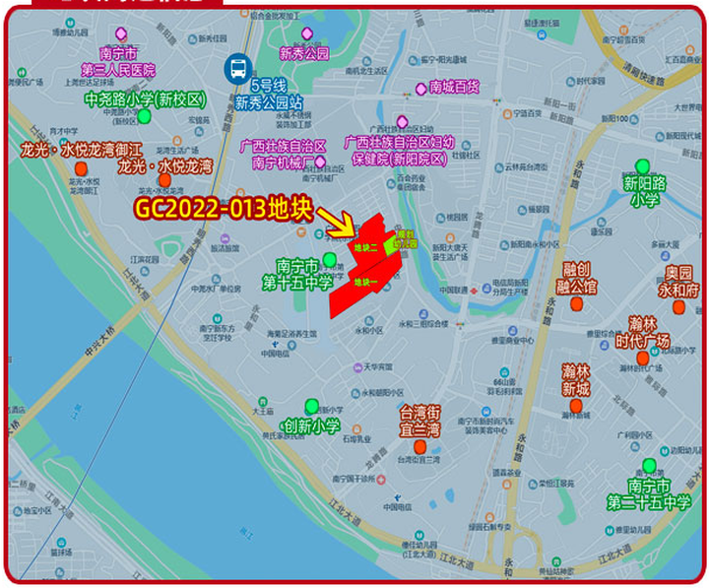Select the green marker by 创新小学

(312, 406)
